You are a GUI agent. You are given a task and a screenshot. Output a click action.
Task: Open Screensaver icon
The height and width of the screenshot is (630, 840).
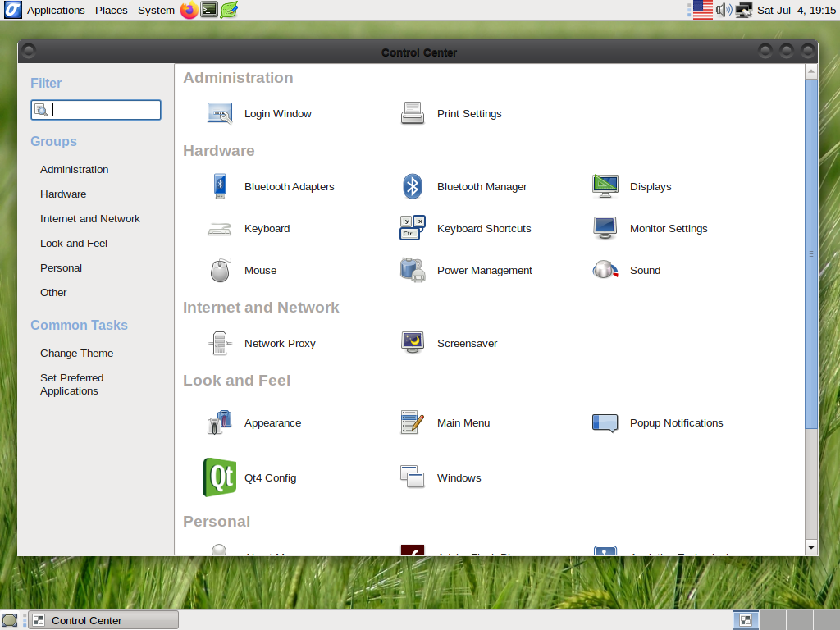pyautogui.click(x=413, y=343)
